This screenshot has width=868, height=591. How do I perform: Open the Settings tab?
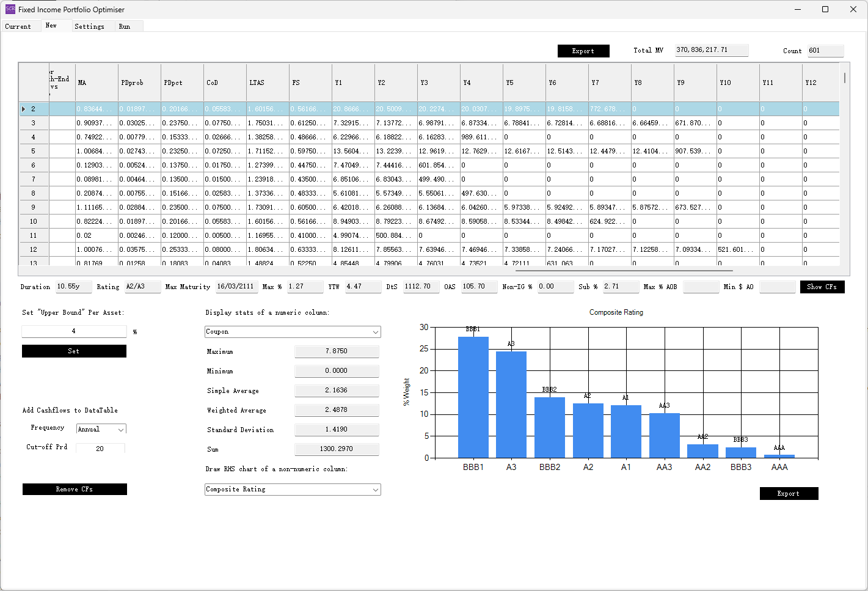pyautogui.click(x=89, y=26)
